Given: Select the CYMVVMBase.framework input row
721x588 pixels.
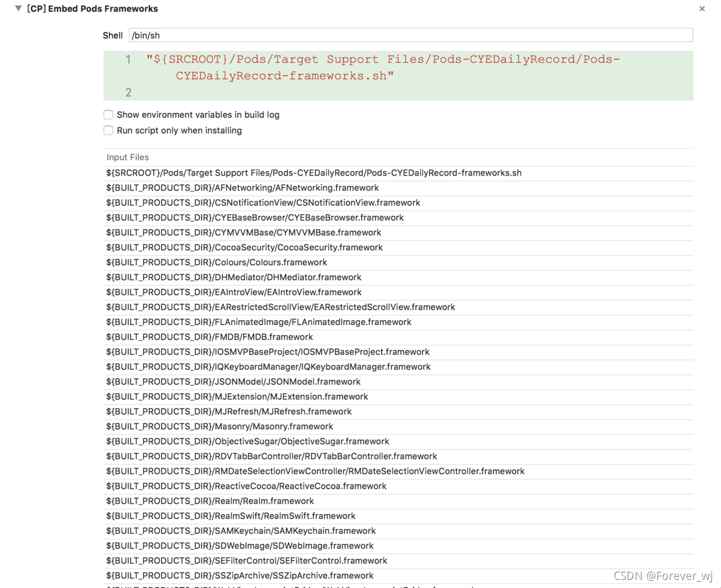Looking at the screenshot, I should [x=398, y=233].
